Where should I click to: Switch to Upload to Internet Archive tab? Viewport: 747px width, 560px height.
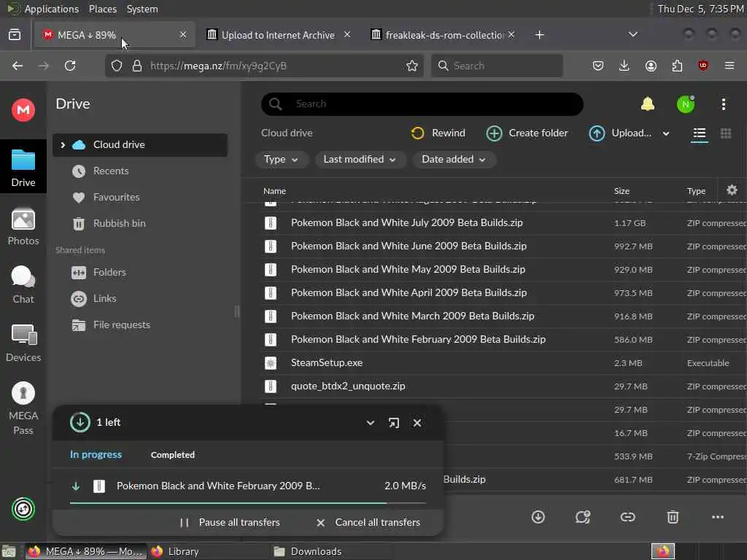coord(278,35)
